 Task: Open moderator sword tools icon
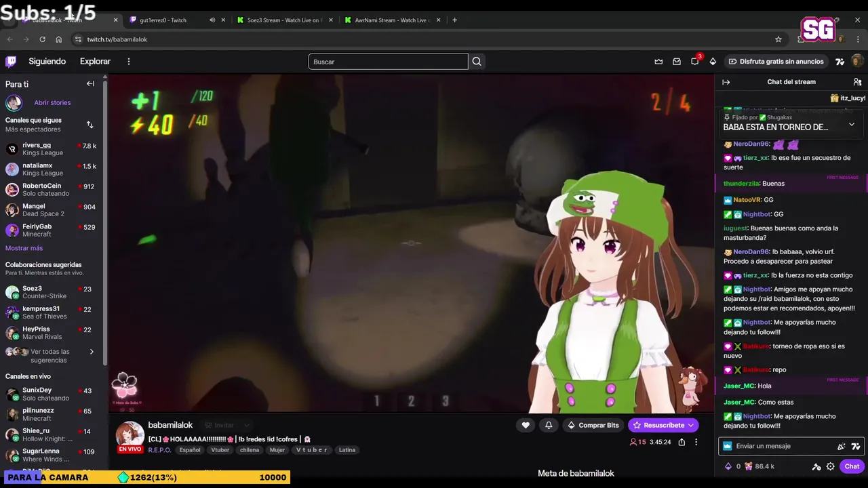pyautogui.click(x=816, y=466)
